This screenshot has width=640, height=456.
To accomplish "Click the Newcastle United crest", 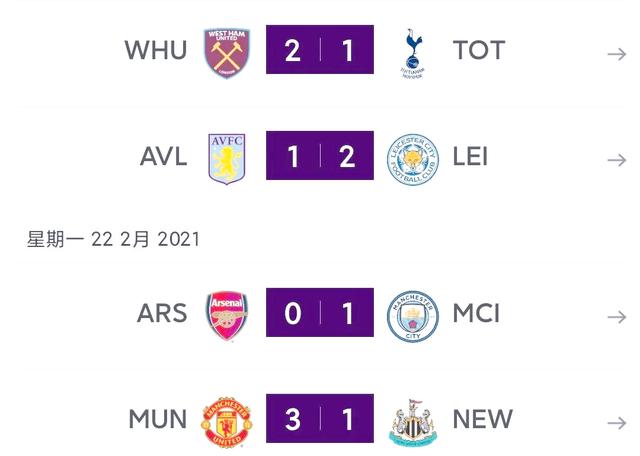I will [412, 419].
